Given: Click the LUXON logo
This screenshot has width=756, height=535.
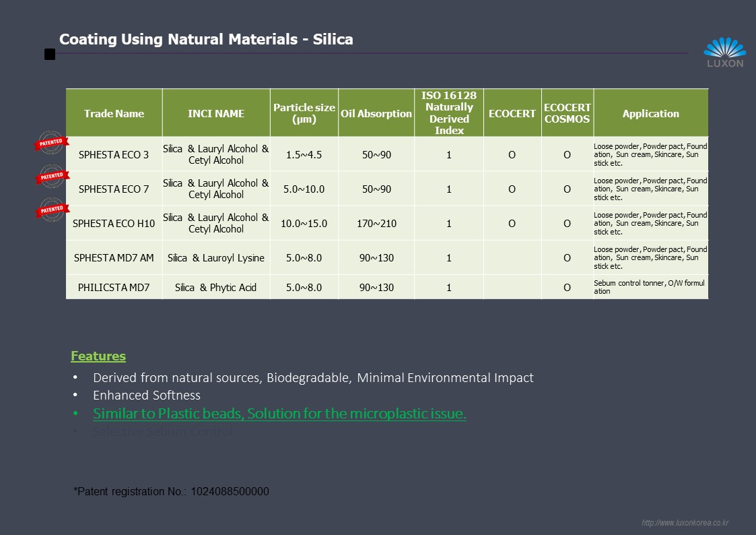Looking at the screenshot, I should tap(724, 52).
